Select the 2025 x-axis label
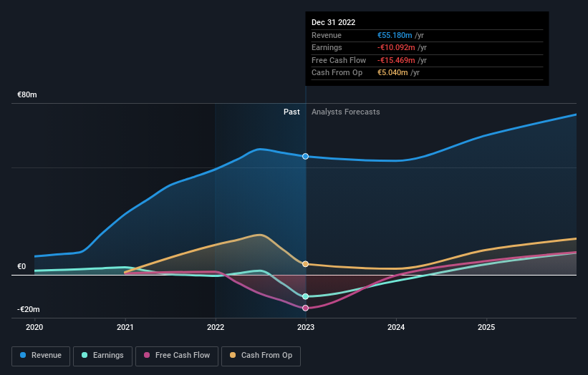This screenshot has width=588, height=375. pyautogui.click(x=486, y=327)
